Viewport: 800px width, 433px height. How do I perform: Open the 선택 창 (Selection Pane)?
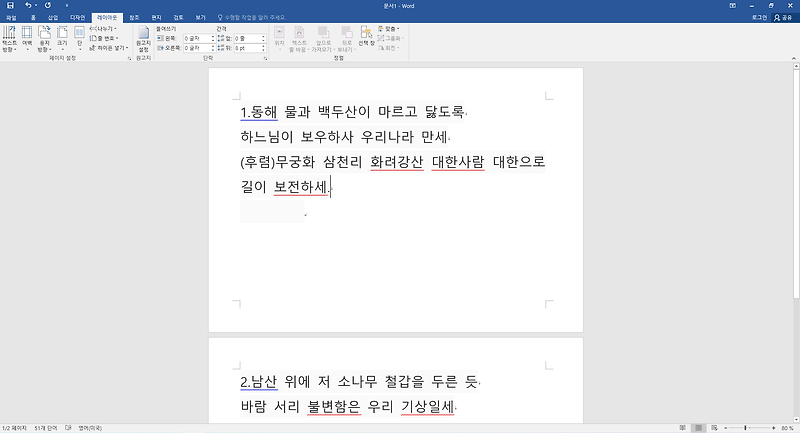point(366,37)
